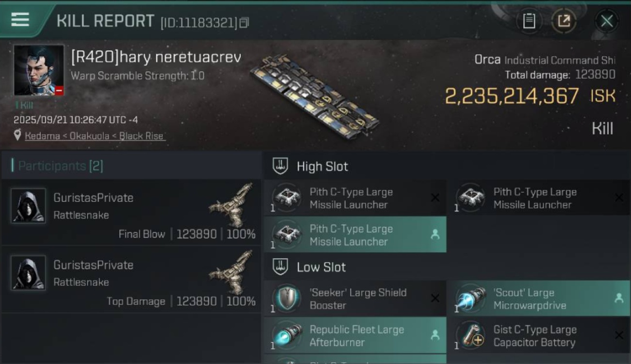Select the Top Damage GuristasPrivate avatar
This screenshot has width=631, height=364.
pos(28,273)
